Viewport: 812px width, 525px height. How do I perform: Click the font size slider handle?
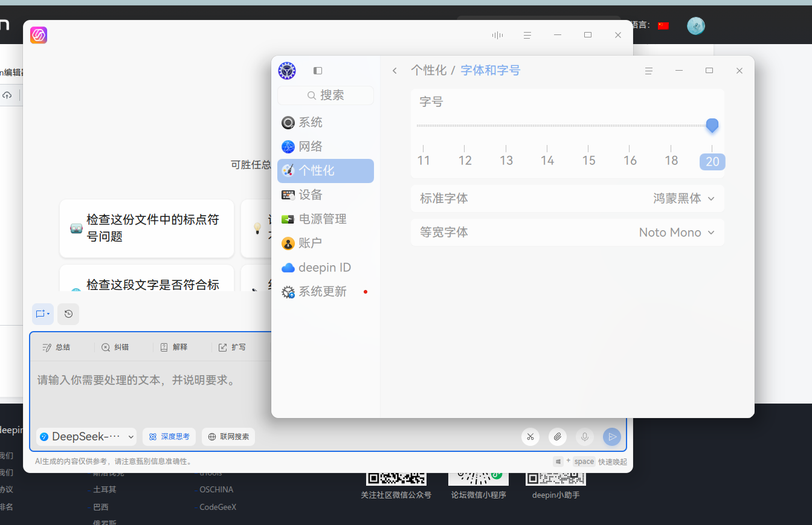pos(712,126)
